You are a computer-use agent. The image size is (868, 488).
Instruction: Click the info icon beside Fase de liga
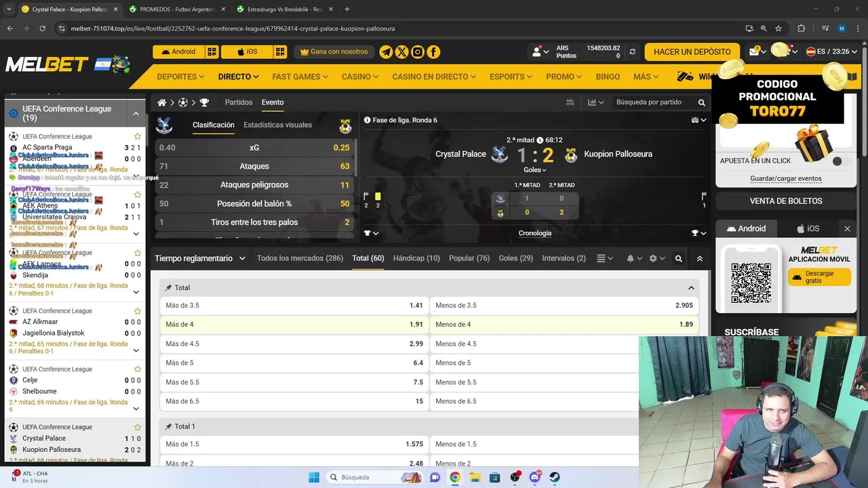coord(367,120)
